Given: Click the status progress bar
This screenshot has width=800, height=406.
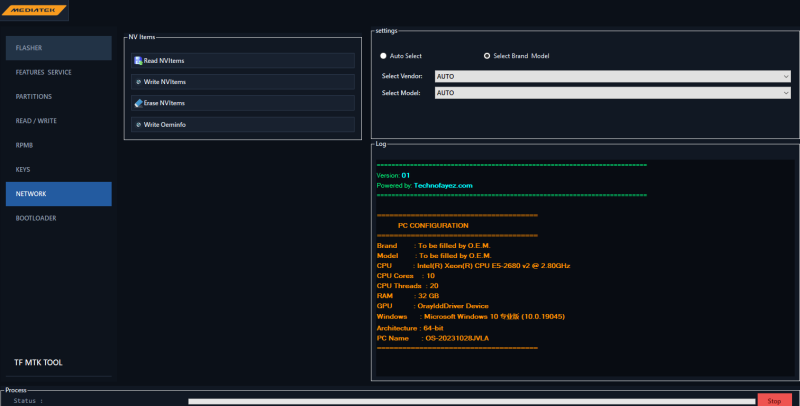Looking at the screenshot, I should click(472, 401).
